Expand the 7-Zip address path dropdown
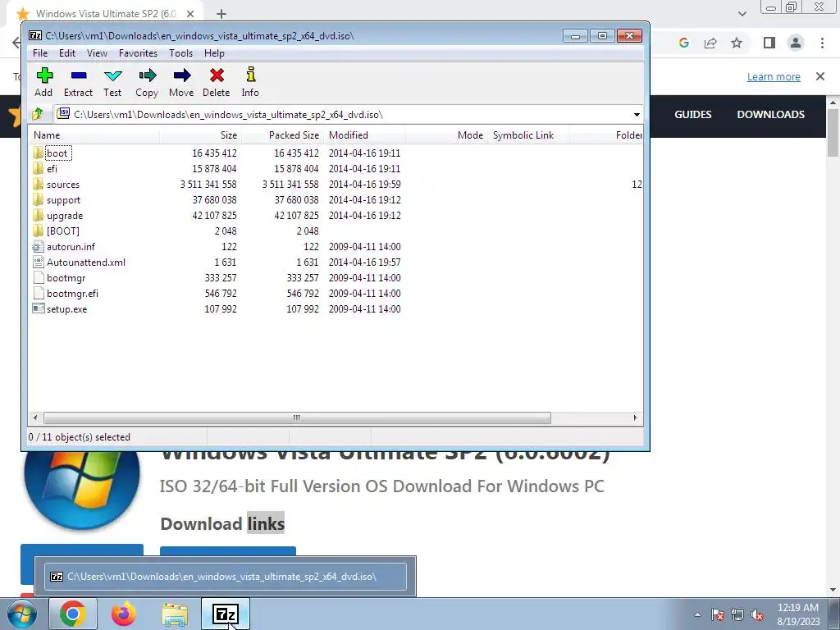Viewport: 840px width, 630px height. (637, 115)
